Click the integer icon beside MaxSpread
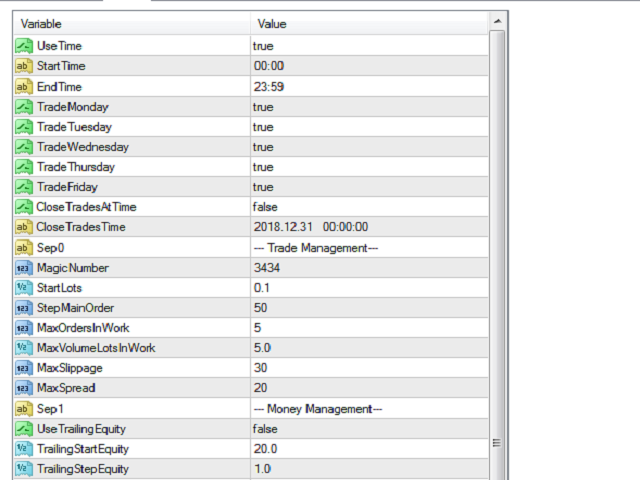640x480 pixels. (x=24, y=388)
